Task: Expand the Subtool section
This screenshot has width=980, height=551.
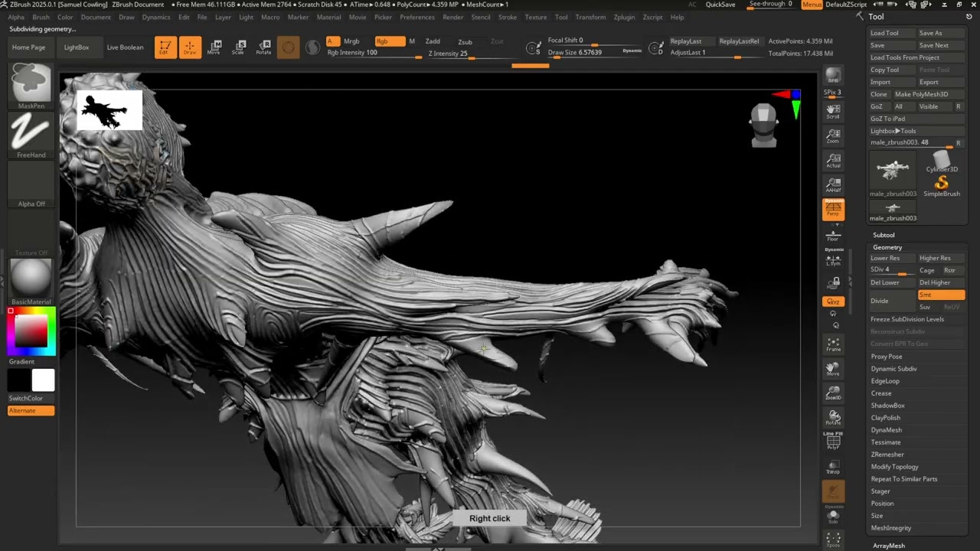Action: click(884, 235)
